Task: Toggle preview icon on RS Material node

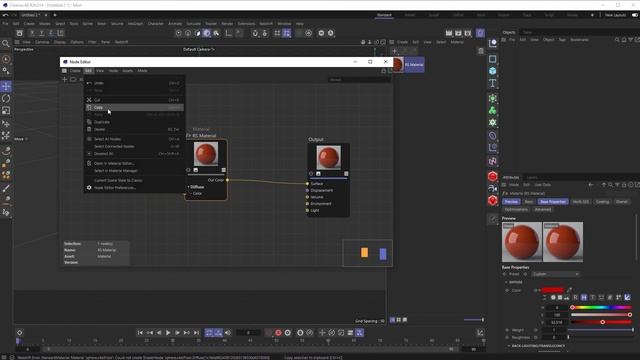Action: click(x=196, y=170)
